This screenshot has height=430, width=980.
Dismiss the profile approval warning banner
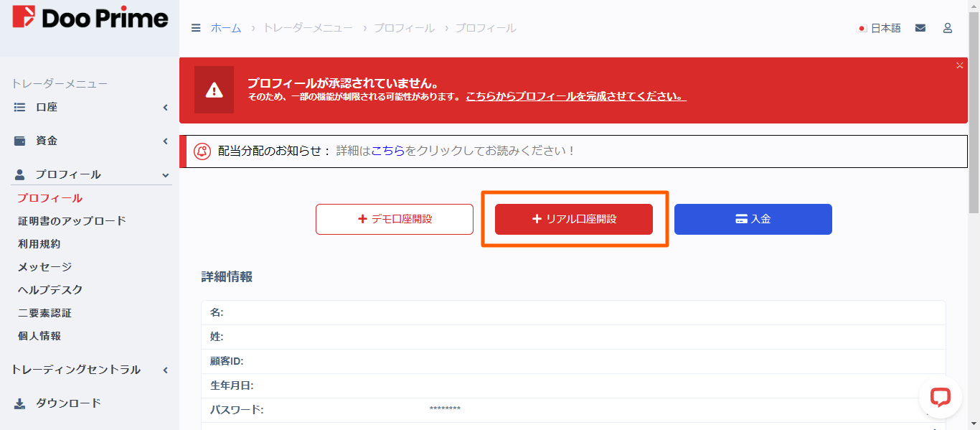(959, 65)
